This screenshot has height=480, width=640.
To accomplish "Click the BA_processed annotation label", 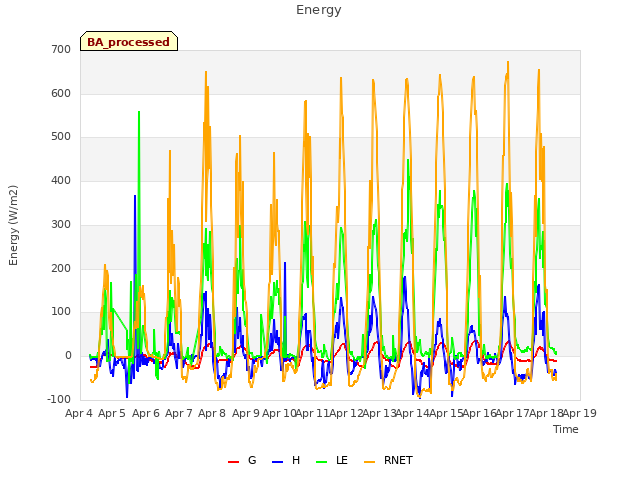I will tap(129, 42).
